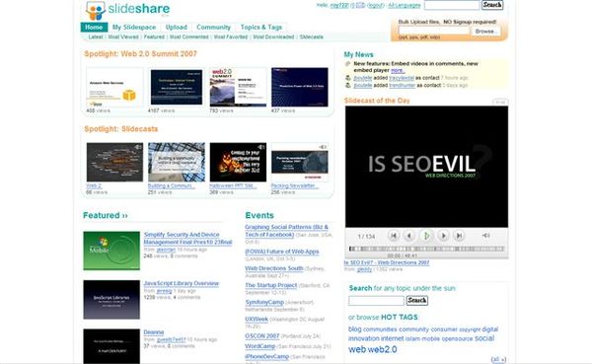Open Simplify Security And Device Management link
592x364 pixels.
[187, 239]
